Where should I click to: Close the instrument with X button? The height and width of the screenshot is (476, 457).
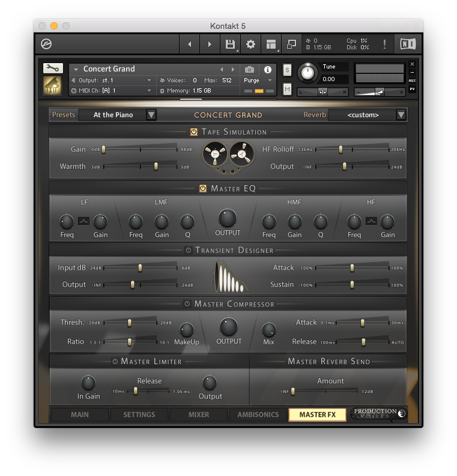click(412, 64)
